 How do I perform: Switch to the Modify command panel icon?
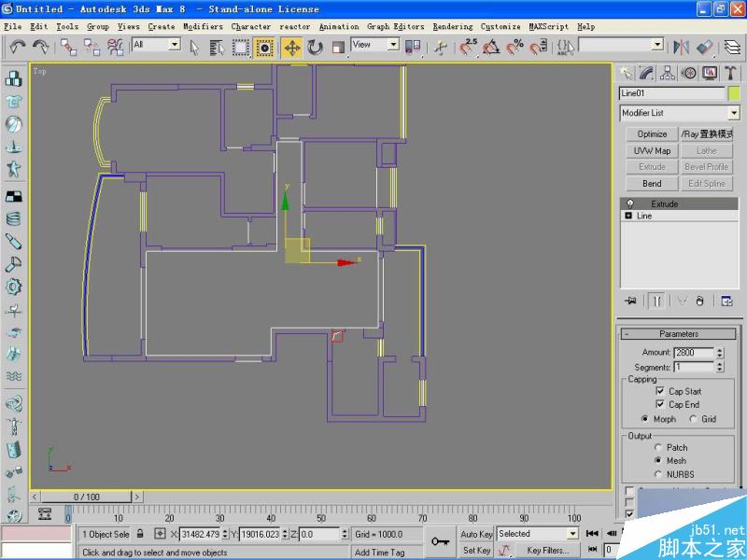pyautogui.click(x=646, y=73)
